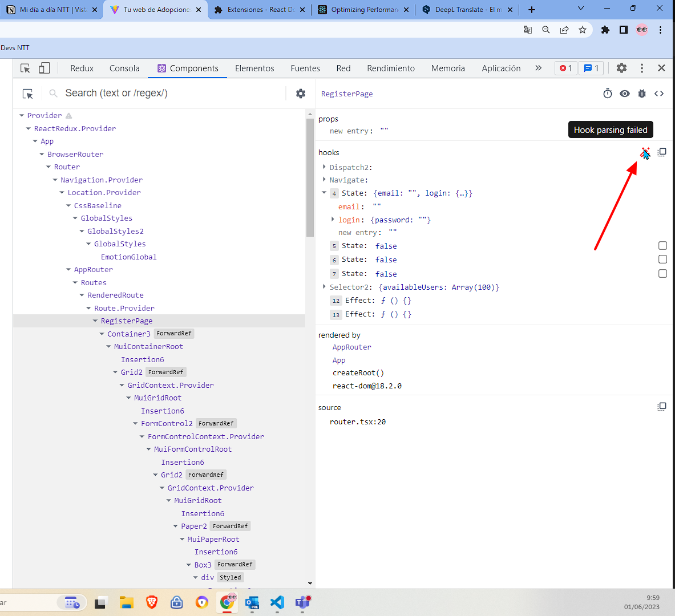Toggle device toolbar emulation icon
Viewport: 675px width, 616px height.
pyautogui.click(x=45, y=68)
